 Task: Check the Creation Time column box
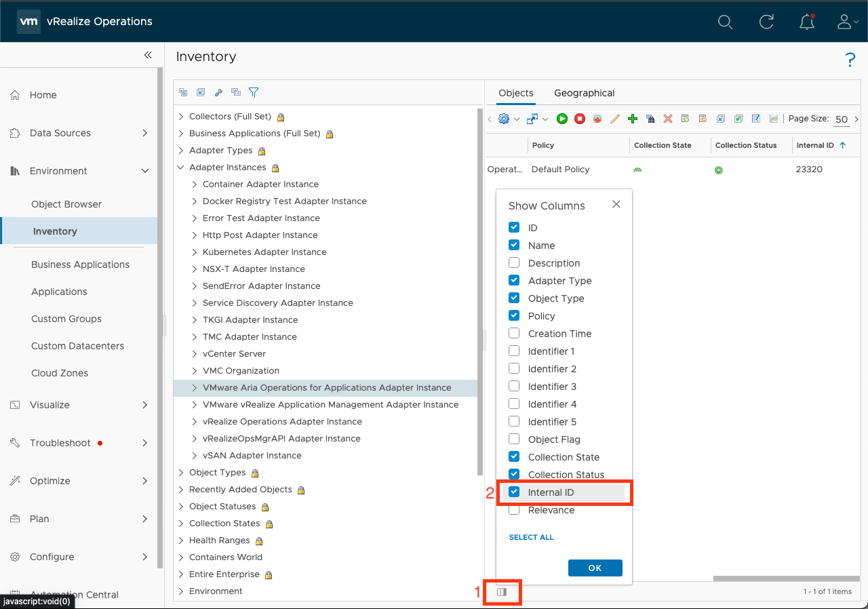(514, 334)
